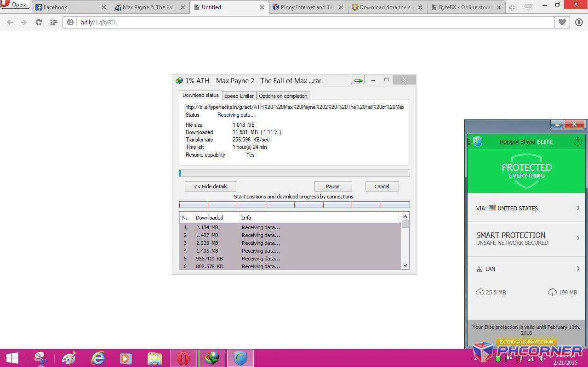Screen dimensions: 588x367
Task: Select connection row 5 with 955.419 KB
Action: pos(290,259)
